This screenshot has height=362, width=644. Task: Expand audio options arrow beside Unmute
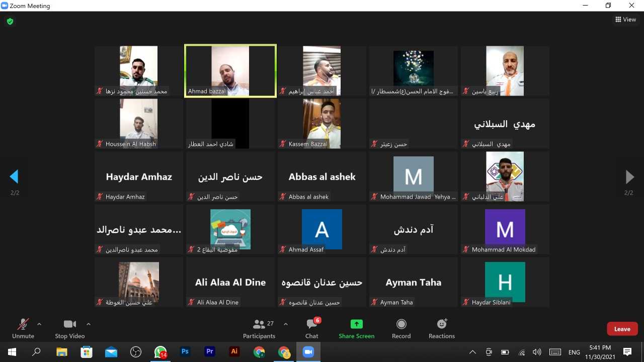[x=39, y=324]
